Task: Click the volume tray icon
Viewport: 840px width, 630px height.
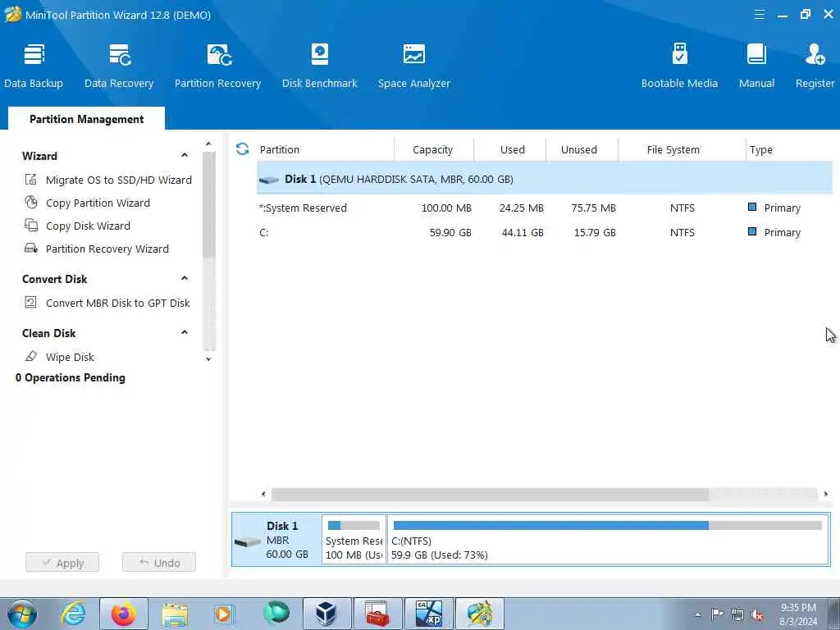Action: coord(757,614)
